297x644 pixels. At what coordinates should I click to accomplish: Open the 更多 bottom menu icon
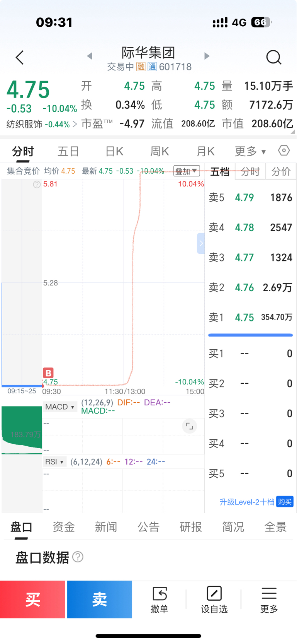click(x=269, y=600)
